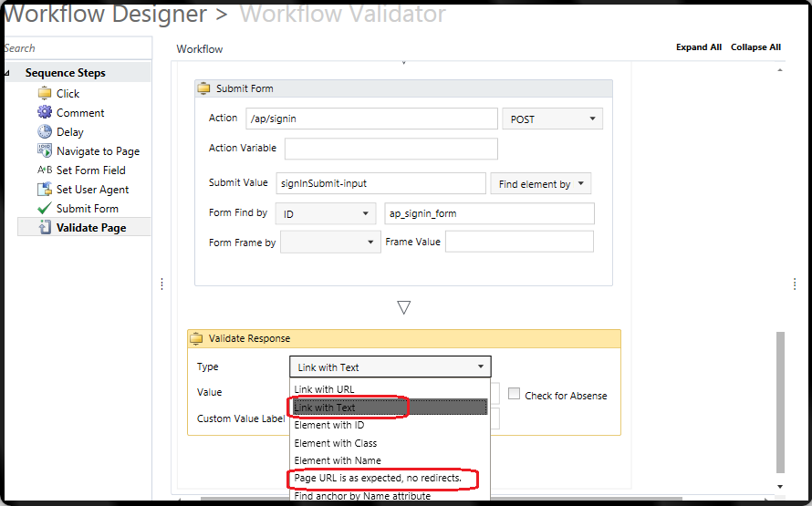Select the Delay step label

click(x=70, y=132)
